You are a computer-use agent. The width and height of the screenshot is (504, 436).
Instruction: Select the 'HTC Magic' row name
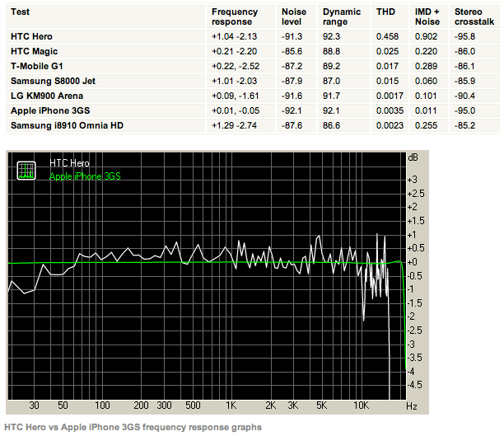[34, 51]
